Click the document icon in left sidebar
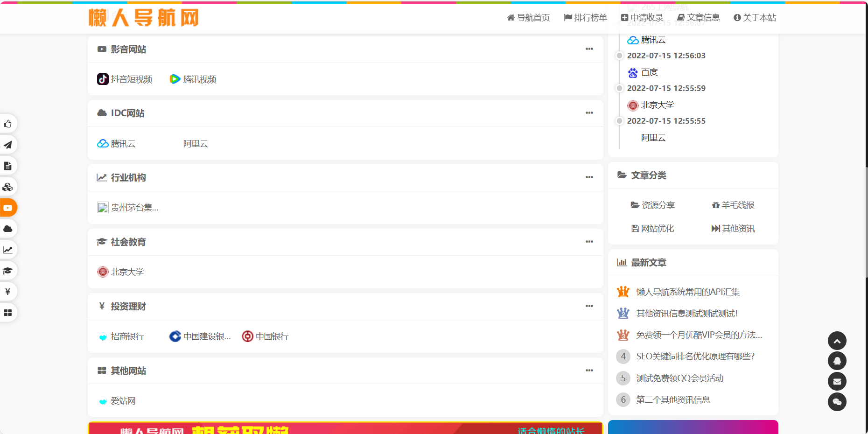This screenshot has width=868, height=434. pos(8,166)
